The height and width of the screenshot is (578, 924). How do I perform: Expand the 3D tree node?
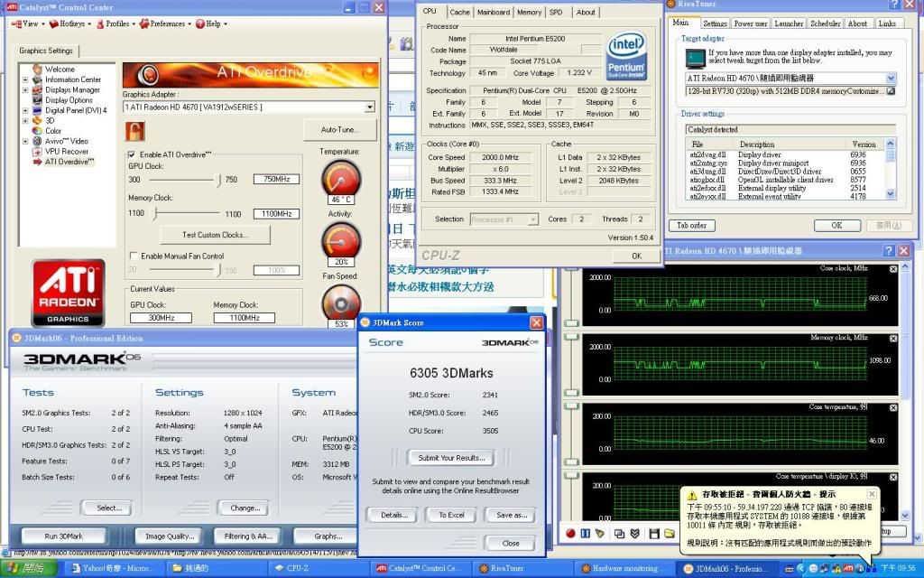pos(25,120)
